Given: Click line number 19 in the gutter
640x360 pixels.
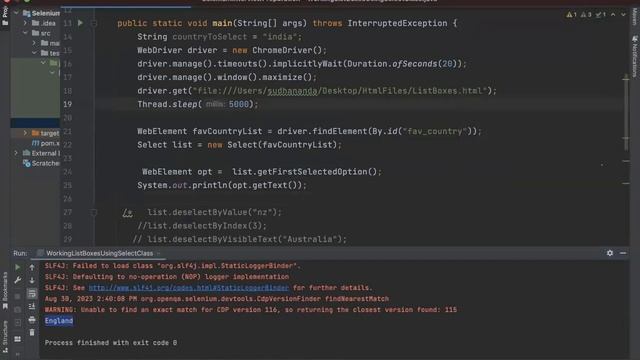Looking at the screenshot, I should (68, 104).
